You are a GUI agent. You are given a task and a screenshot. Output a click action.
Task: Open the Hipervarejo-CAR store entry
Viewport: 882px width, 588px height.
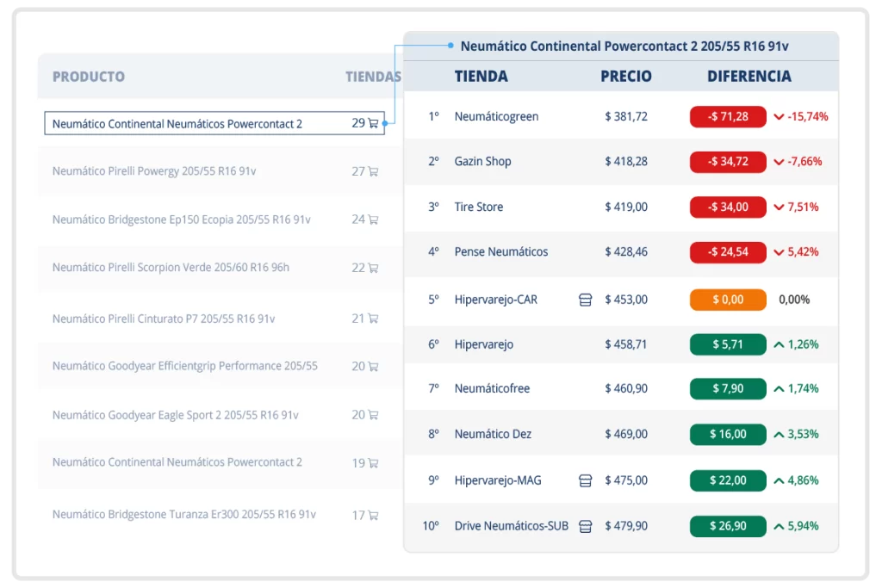click(496, 300)
